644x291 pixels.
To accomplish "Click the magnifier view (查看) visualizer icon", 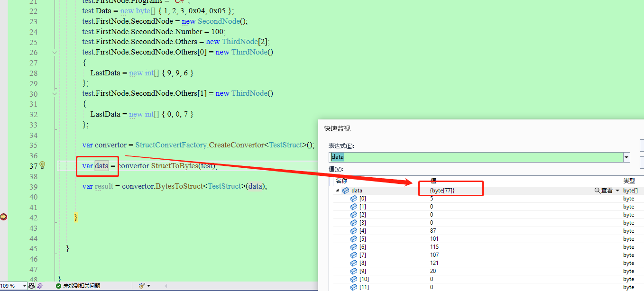I will [597, 191].
